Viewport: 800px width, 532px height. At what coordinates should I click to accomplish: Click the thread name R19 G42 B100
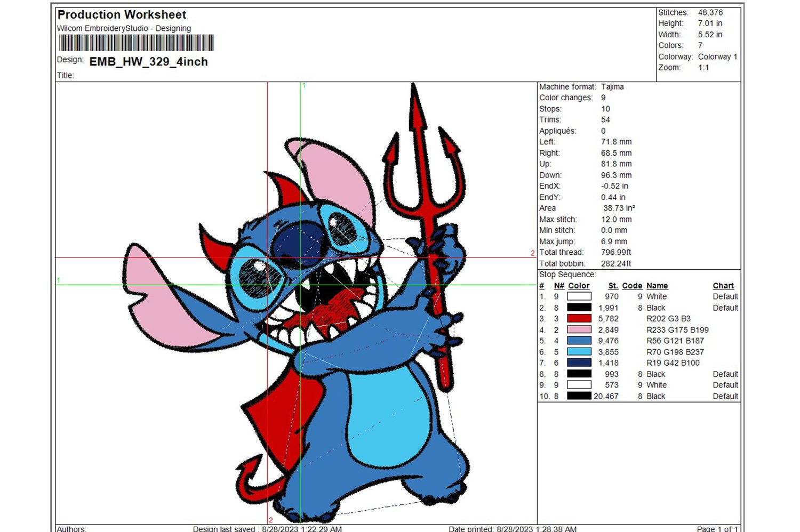click(673, 363)
